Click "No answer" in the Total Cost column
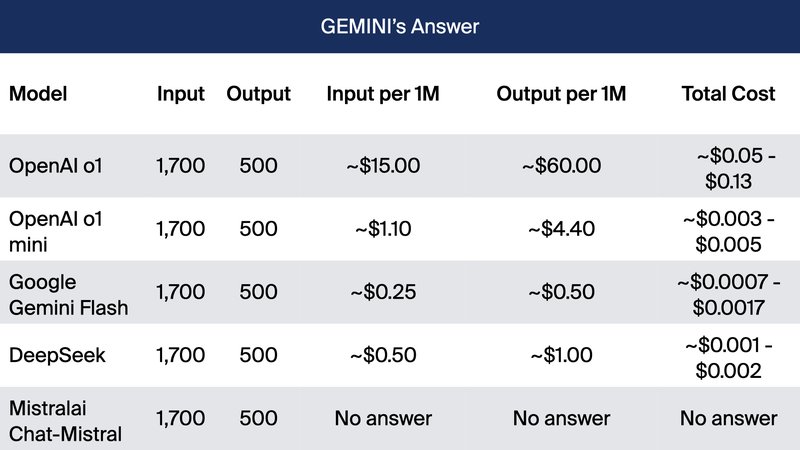The width and height of the screenshot is (800, 450). tap(728, 419)
